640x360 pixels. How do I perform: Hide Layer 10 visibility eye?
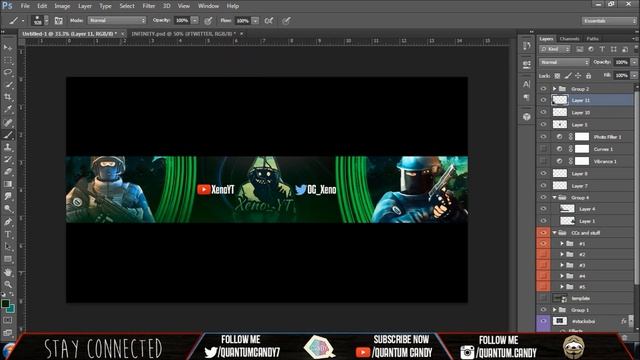click(x=543, y=112)
